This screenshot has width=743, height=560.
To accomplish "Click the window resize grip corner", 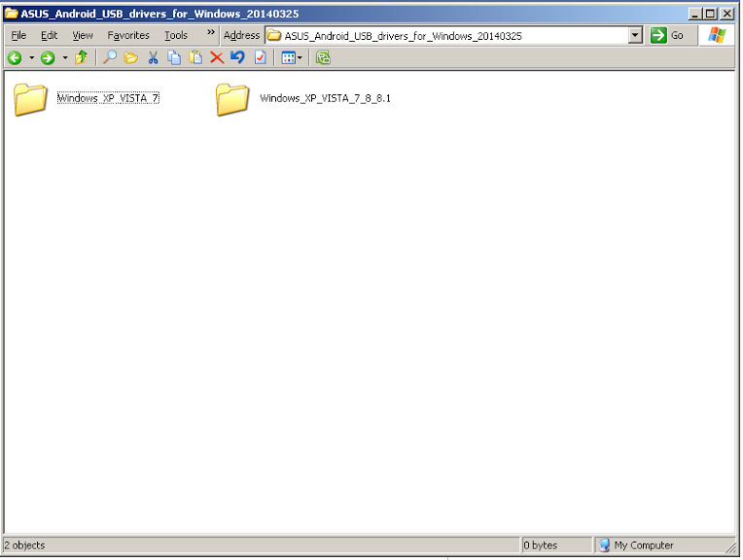I will (x=729, y=547).
